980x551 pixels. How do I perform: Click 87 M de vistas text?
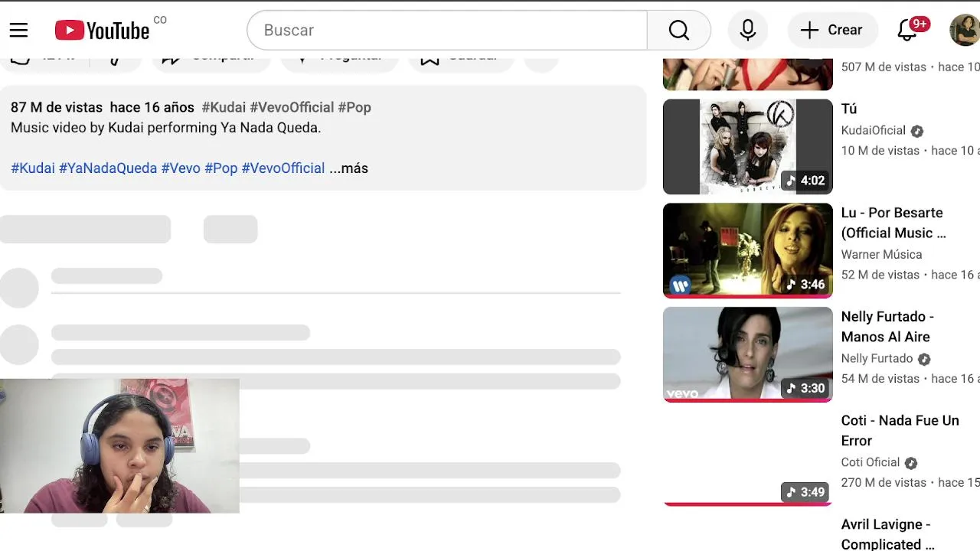[x=57, y=107]
